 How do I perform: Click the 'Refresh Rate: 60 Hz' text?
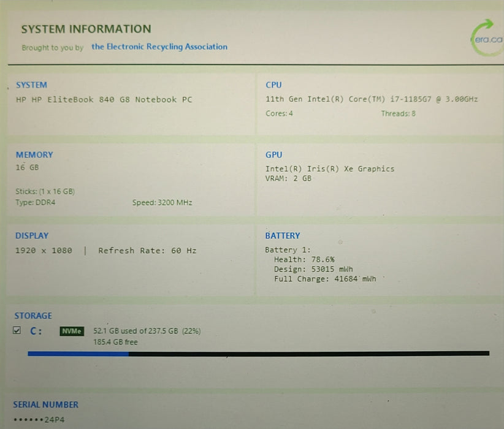point(147,251)
